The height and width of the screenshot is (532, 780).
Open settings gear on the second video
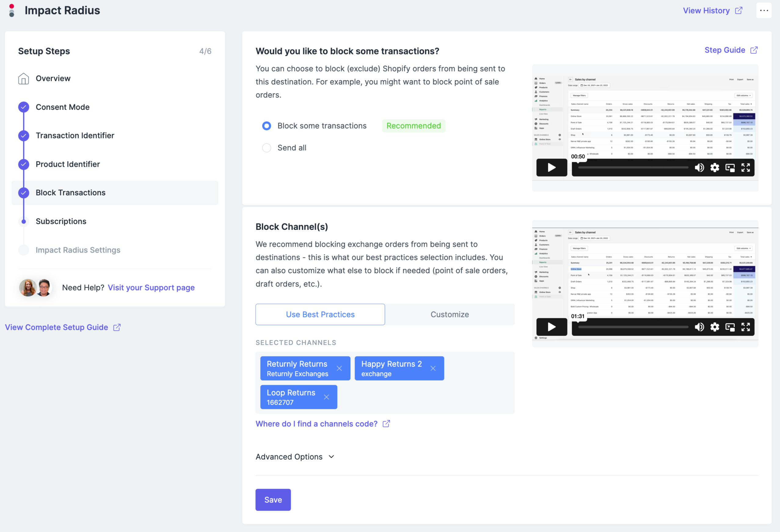tap(715, 327)
